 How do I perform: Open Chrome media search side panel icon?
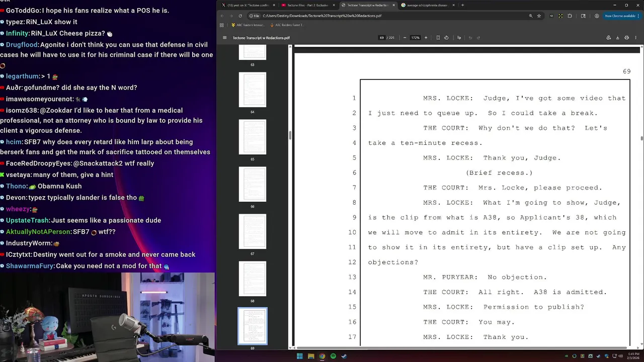coord(583,16)
